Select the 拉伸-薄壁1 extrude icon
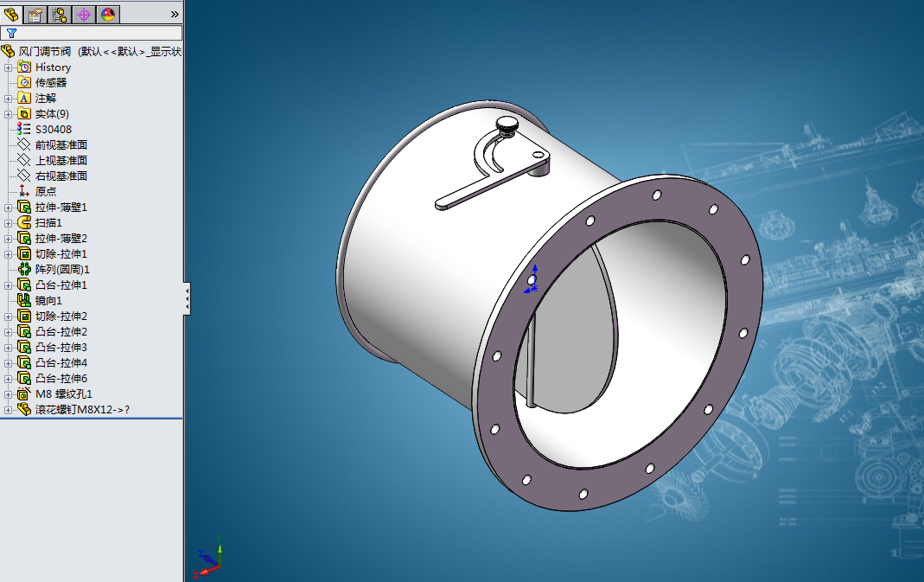 click(x=24, y=207)
